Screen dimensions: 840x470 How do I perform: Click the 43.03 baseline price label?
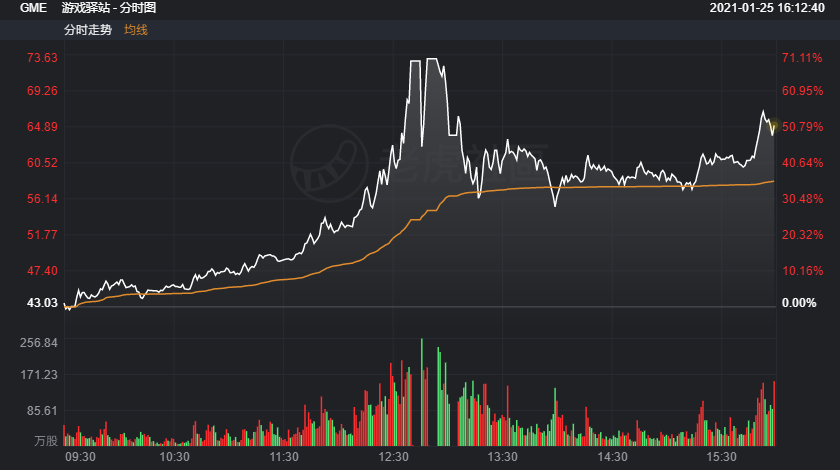pos(42,303)
